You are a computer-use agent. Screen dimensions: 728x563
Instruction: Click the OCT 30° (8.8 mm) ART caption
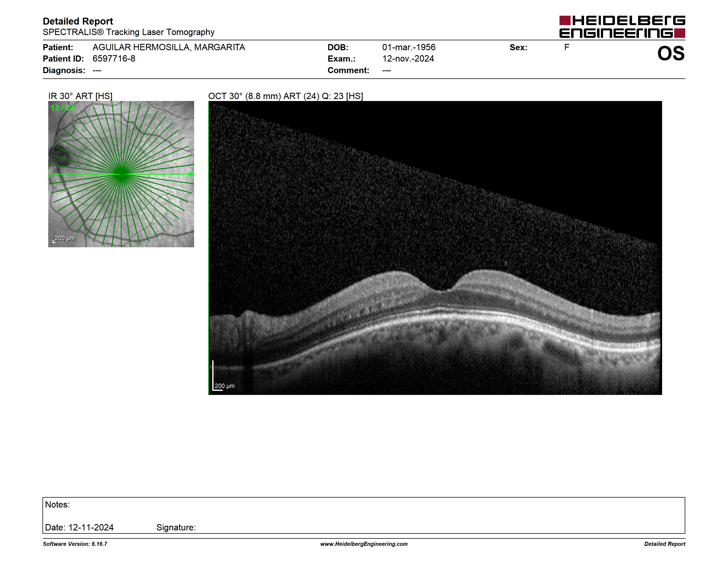click(x=286, y=96)
